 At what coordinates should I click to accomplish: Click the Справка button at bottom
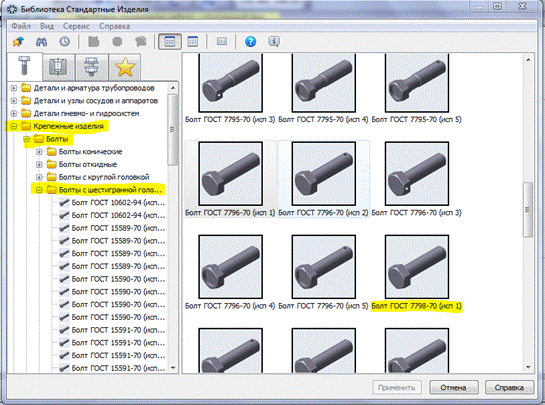(x=509, y=388)
